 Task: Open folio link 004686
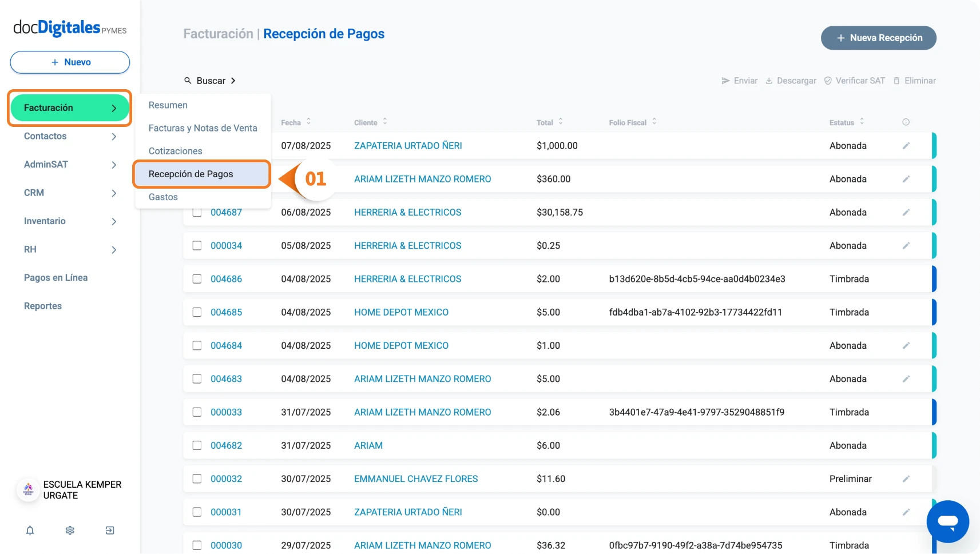point(227,279)
